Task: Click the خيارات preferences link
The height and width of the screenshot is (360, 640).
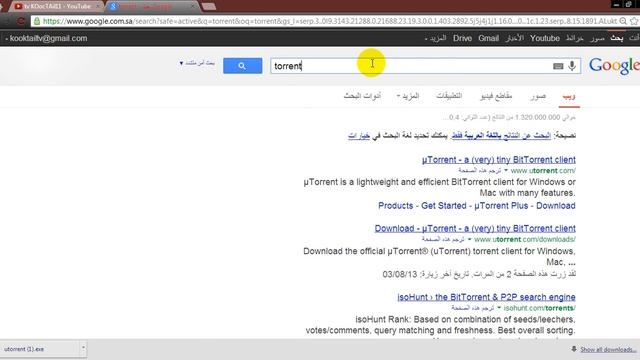Action: [359, 136]
